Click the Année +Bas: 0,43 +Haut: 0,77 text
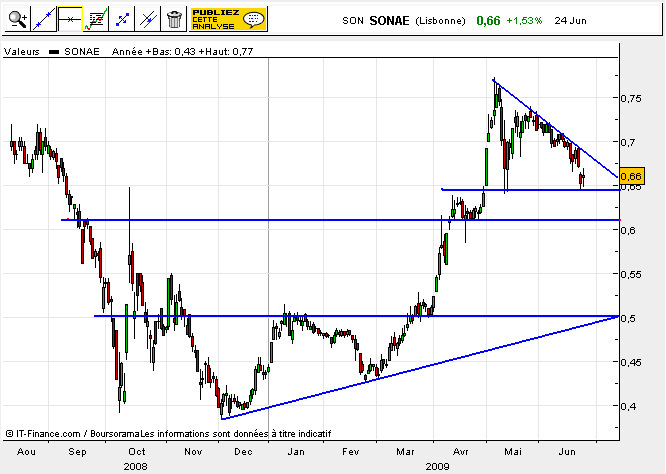 point(182,52)
